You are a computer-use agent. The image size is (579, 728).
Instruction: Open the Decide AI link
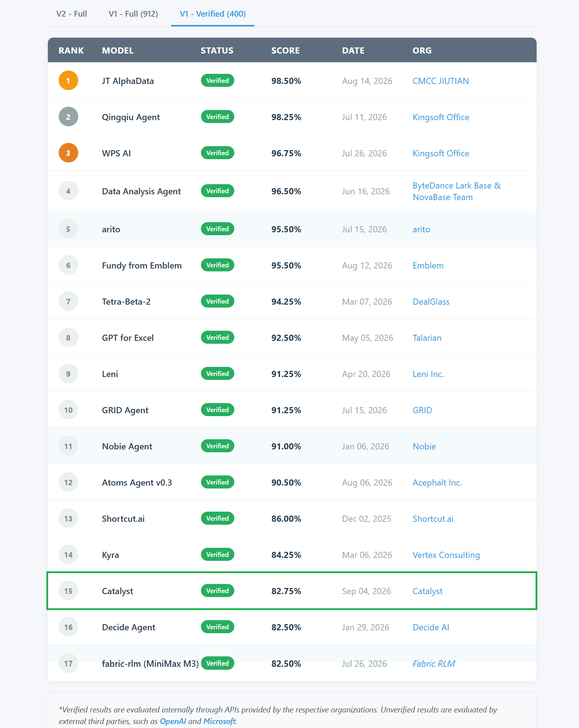pyautogui.click(x=431, y=627)
